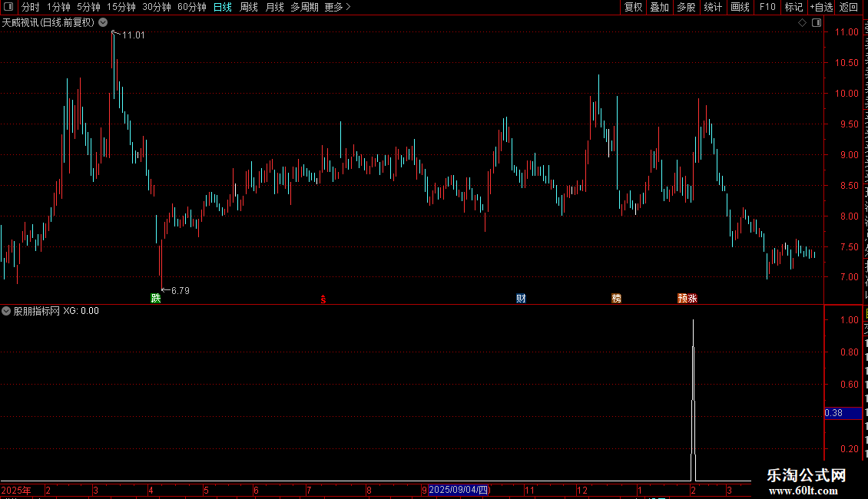Click the 复权 adjustment button
This screenshot has width=868, height=499.
point(633,7)
